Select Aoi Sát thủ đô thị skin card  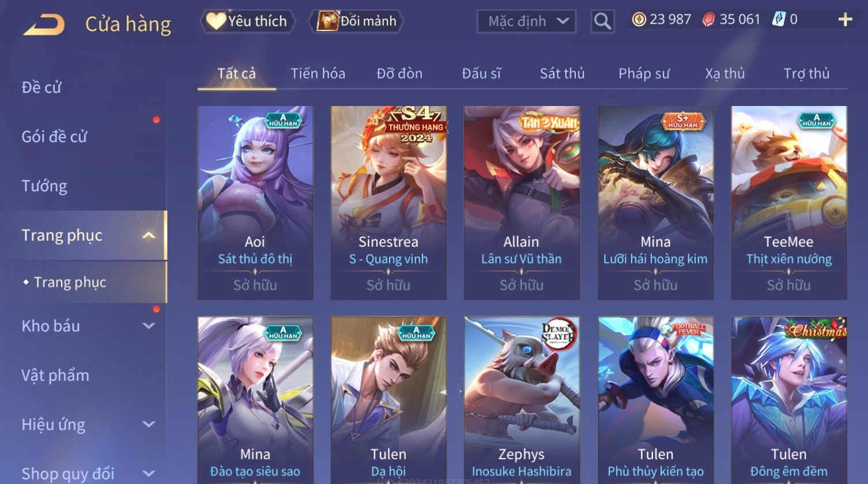[255, 203]
